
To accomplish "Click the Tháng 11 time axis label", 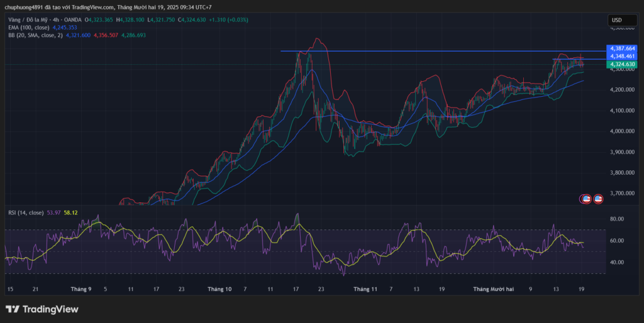I will point(365,288).
